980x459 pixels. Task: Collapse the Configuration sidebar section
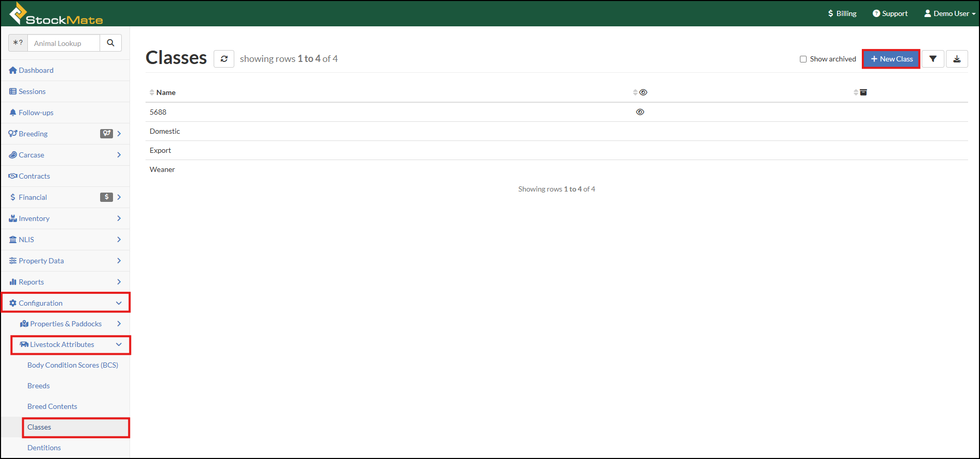(x=66, y=303)
